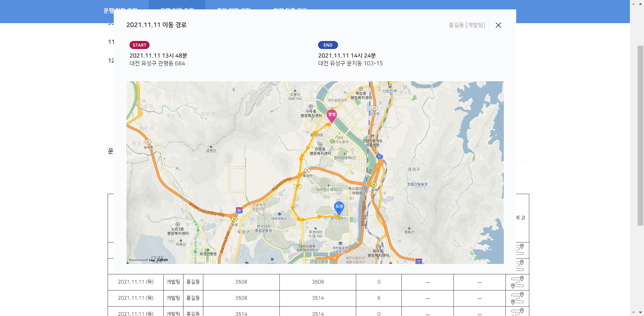Click the page scrollbar down arrow
The image size is (644, 316).
point(633,312)
